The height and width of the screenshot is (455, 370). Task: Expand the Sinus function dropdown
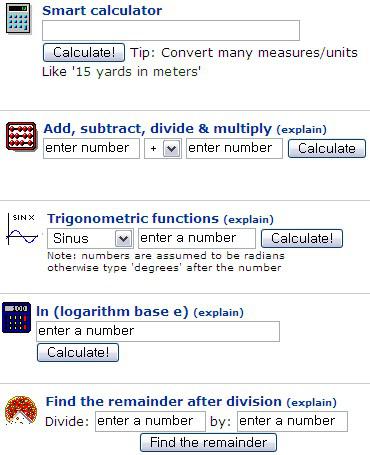point(90,238)
